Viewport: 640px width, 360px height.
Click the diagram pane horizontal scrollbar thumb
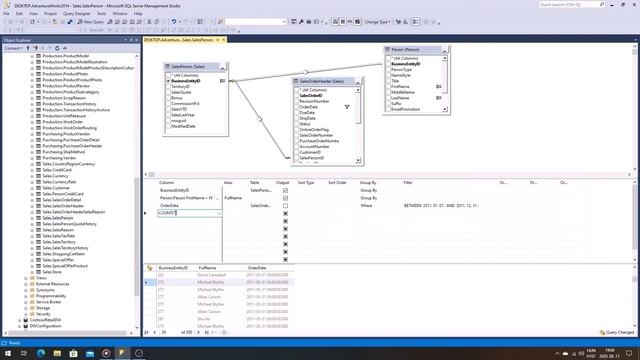pos(151,175)
